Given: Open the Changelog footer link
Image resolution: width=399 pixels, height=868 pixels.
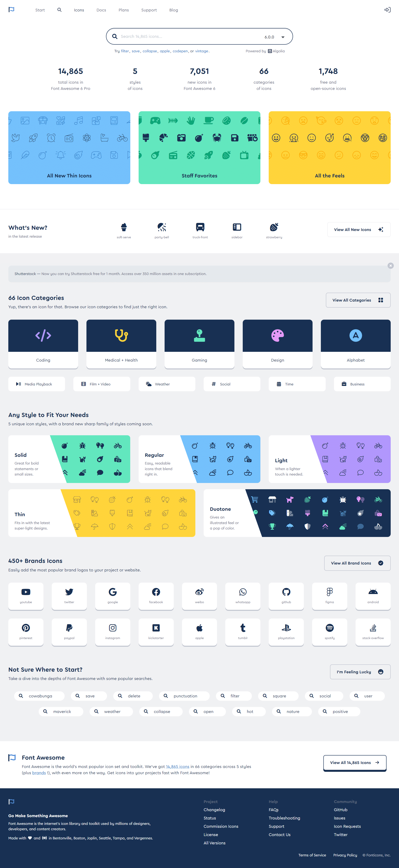Looking at the screenshot, I should pos(214,810).
